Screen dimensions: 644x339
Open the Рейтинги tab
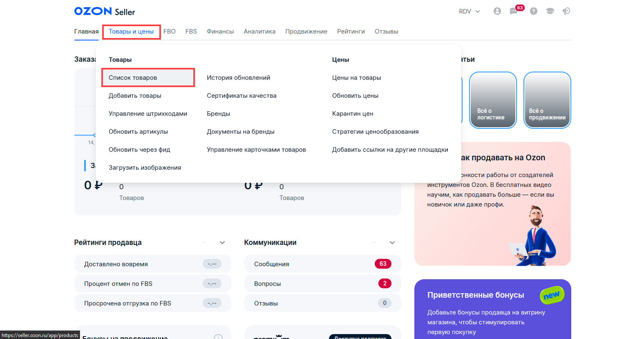[351, 31]
